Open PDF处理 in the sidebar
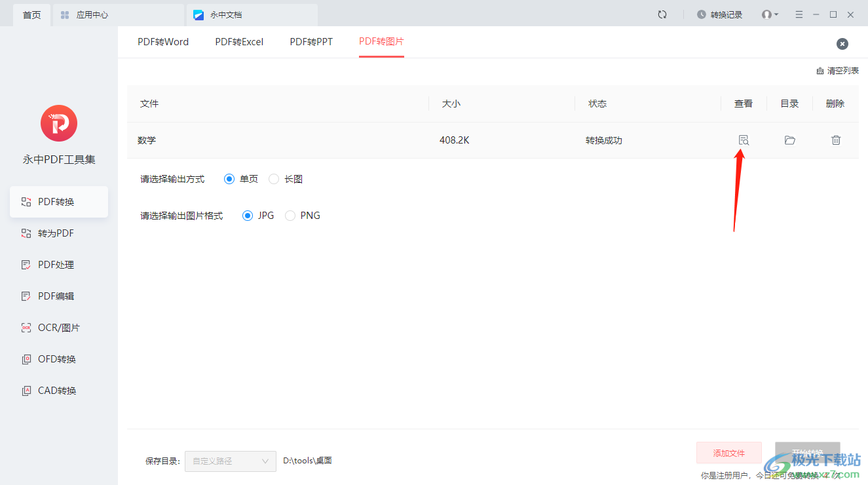Screen dimensions: 868x485 tap(59, 265)
